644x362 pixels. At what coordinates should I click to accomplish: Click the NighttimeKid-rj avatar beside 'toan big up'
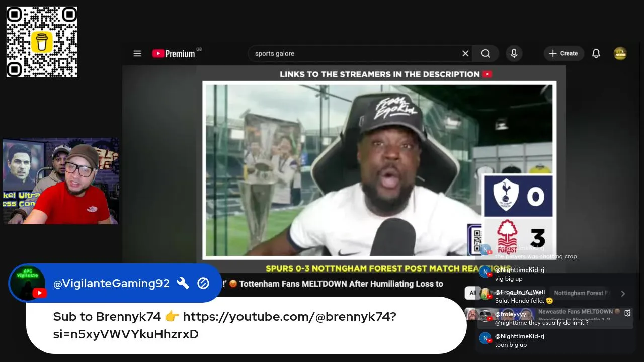coord(485,338)
